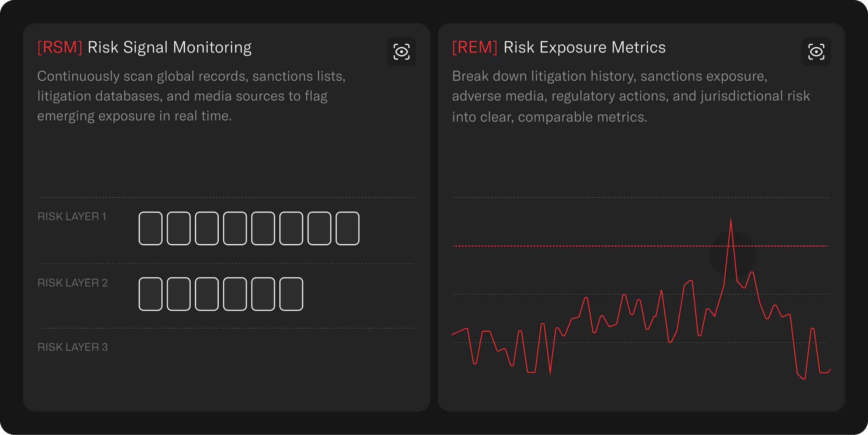The width and height of the screenshot is (868, 435).
Task: Click the RISK LAYER 2 label
Action: pyautogui.click(x=73, y=283)
